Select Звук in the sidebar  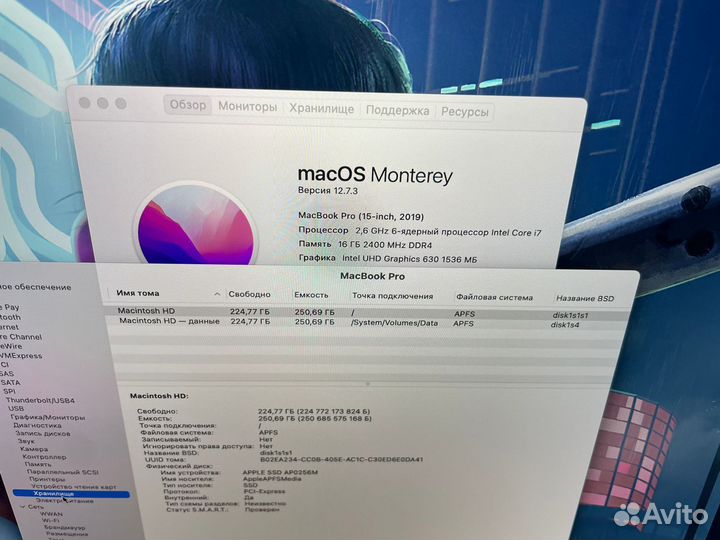pyautogui.click(x=26, y=441)
